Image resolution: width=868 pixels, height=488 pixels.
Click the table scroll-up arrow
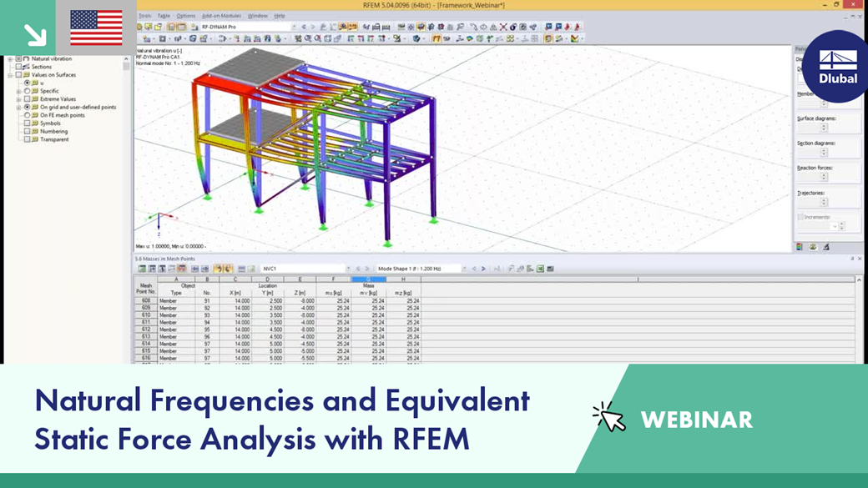(x=859, y=280)
